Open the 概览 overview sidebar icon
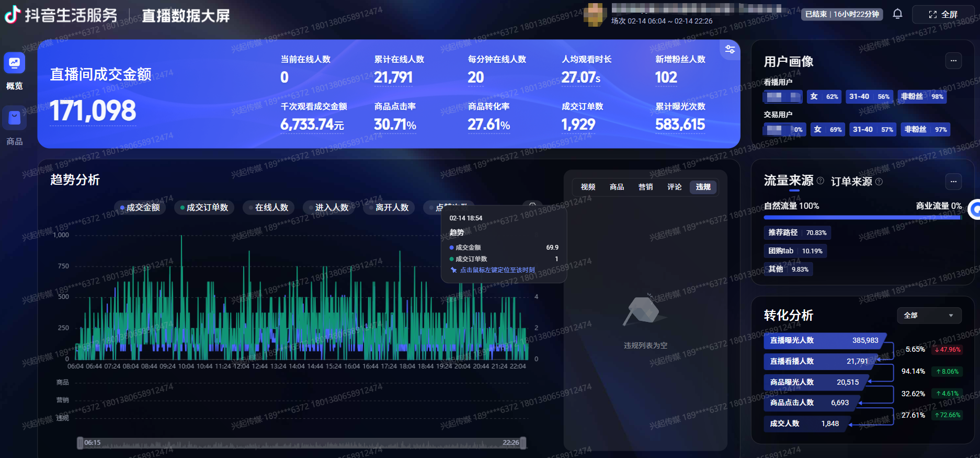Screen dimensions: 980x458 pyautogui.click(x=14, y=63)
